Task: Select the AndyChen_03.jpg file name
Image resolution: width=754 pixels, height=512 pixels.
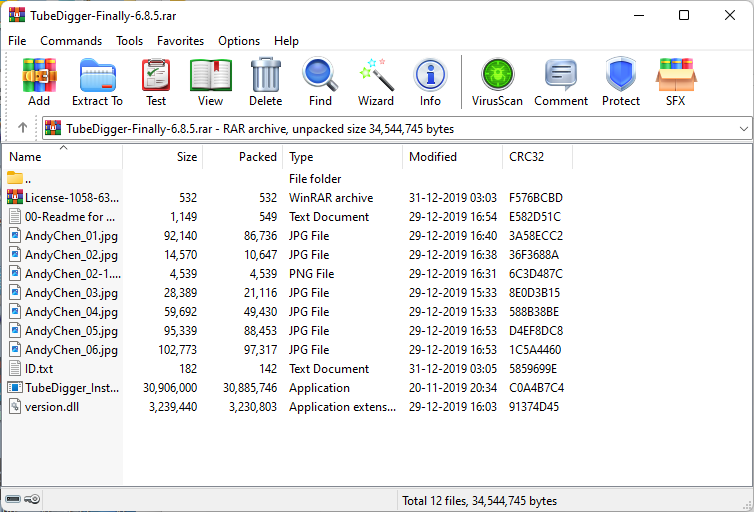Action: pos(71,293)
